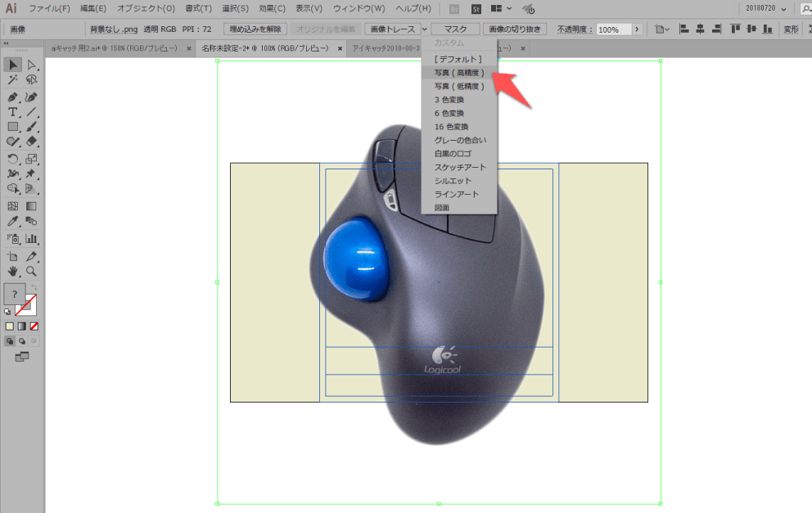
Task: Swap fill and stroke colors
Action: pyautogui.click(x=34, y=287)
